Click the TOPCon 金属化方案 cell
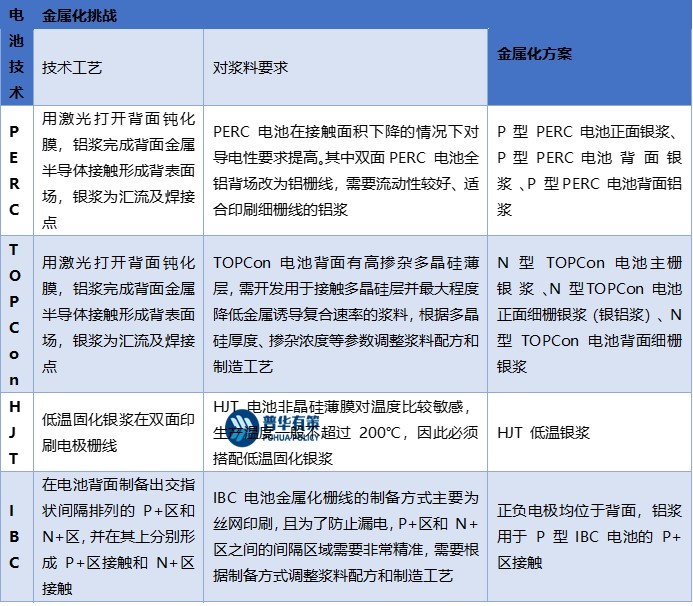693x606 pixels. (589, 313)
